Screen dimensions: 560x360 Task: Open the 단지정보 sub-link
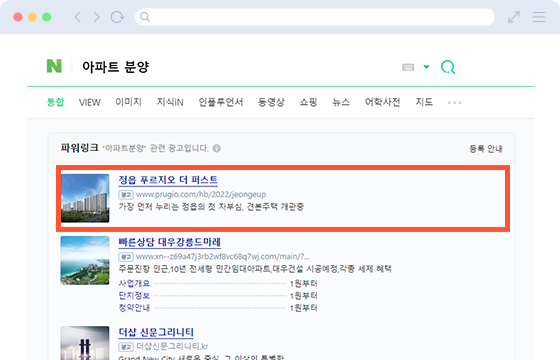(134, 296)
